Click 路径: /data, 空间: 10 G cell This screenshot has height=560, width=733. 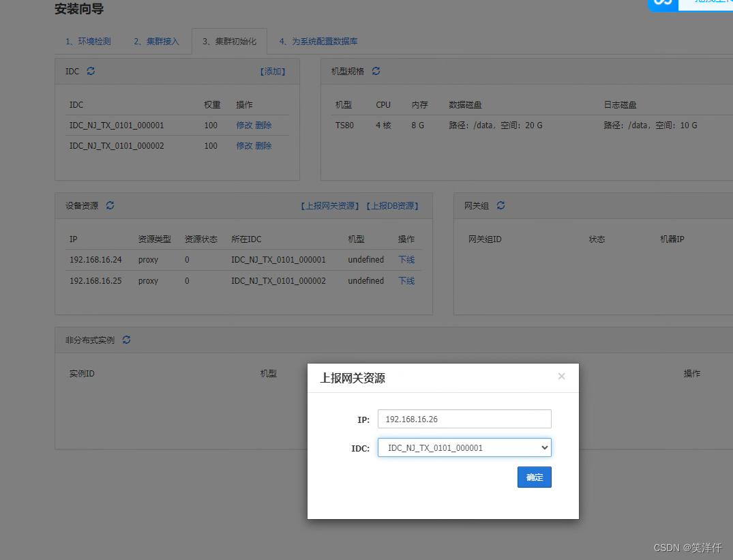[650, 126]
